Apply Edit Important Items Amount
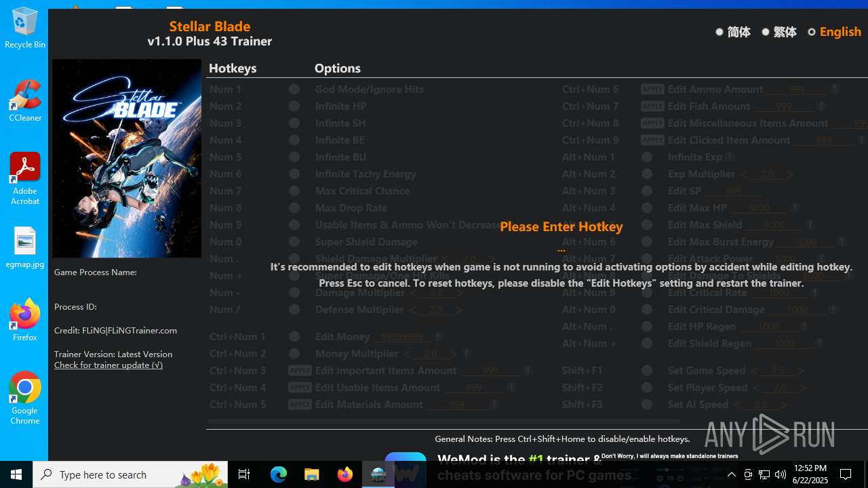This screenshot has height=488, width=868. [x=300, y=371]
